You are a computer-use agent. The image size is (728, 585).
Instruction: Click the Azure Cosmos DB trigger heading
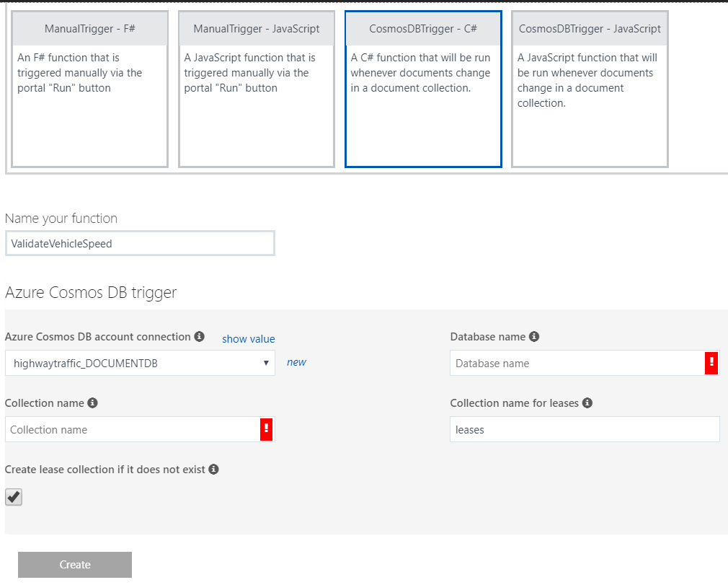pyautogui.click(x=91, y=293)
